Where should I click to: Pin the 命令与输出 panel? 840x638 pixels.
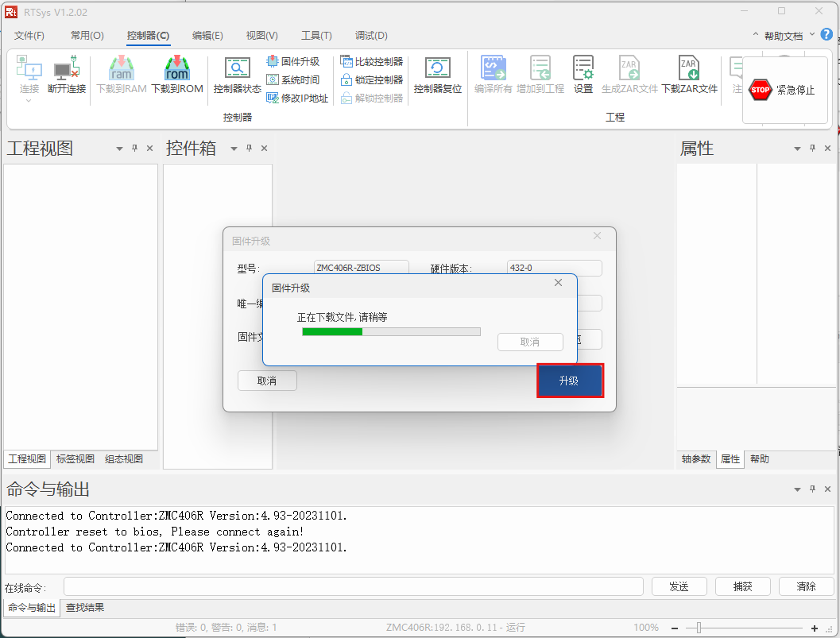pos(813,489)
